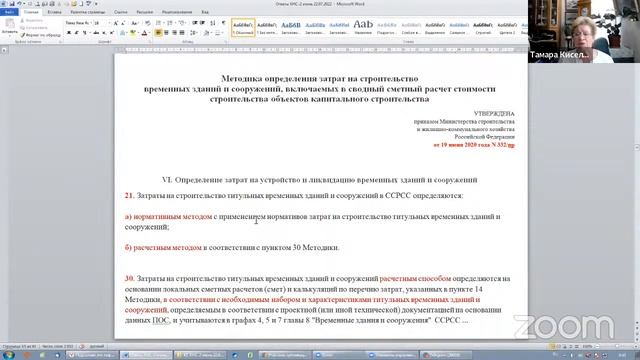Select align right
The height and width of the screenshot is (360, 640).
click(174, 33)
